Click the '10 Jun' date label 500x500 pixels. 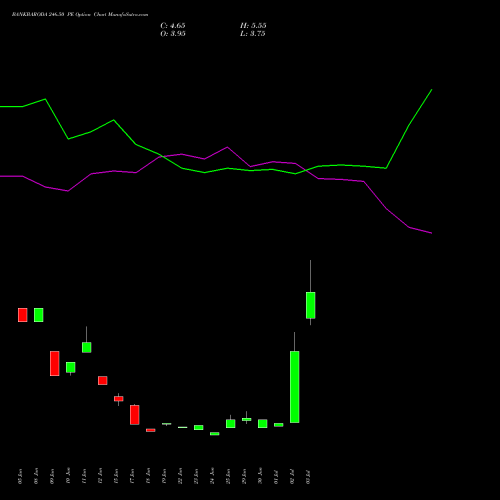[68, 476]
